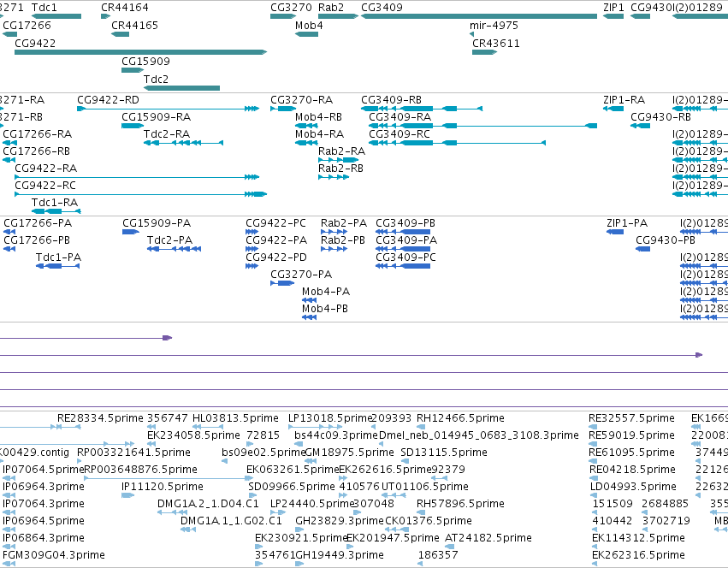The height and width of the screenshot is (568, 728).
Task: Click the EK234058.5prime EST entry
Action: tap(193, 435)
